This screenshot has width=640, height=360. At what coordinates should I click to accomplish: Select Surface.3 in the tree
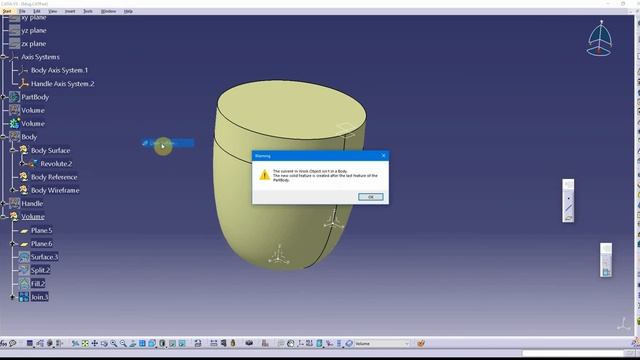(x=44, y=257)
